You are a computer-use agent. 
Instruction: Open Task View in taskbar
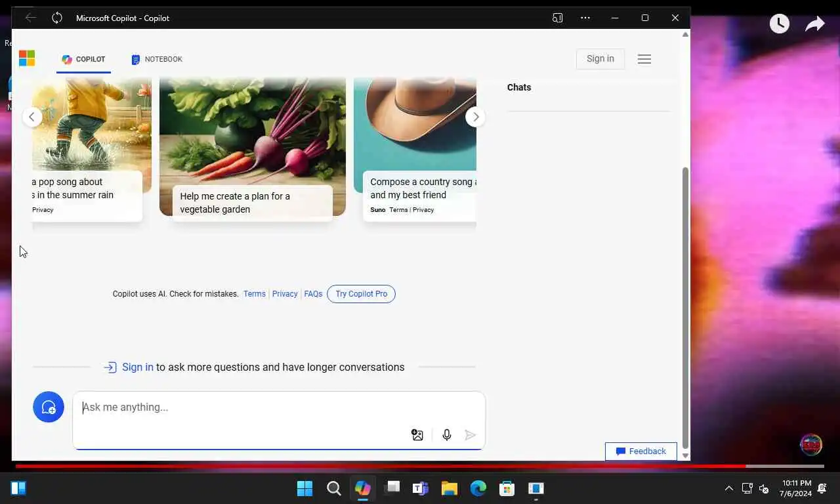pos(392,488)
